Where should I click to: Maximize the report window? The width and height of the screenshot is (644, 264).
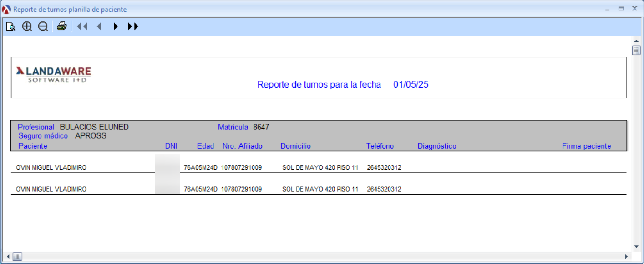[621, 9]
